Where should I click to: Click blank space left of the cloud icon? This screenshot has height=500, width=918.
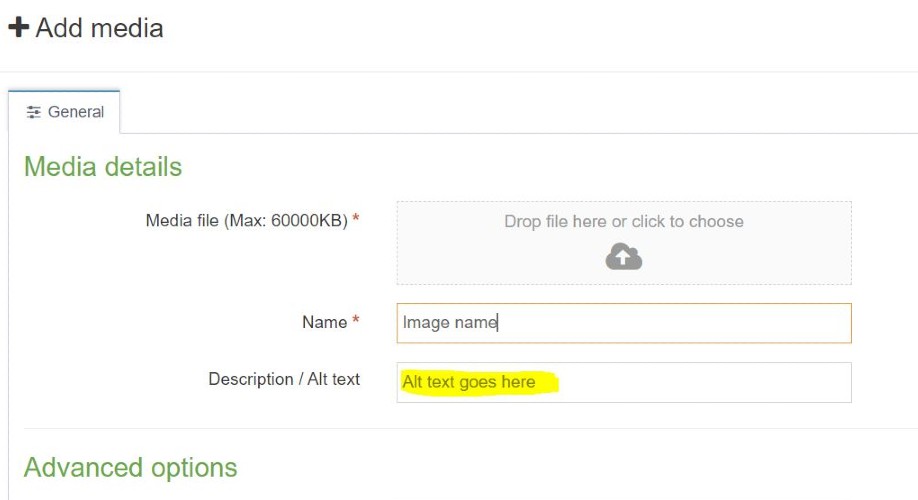[500, 258]
